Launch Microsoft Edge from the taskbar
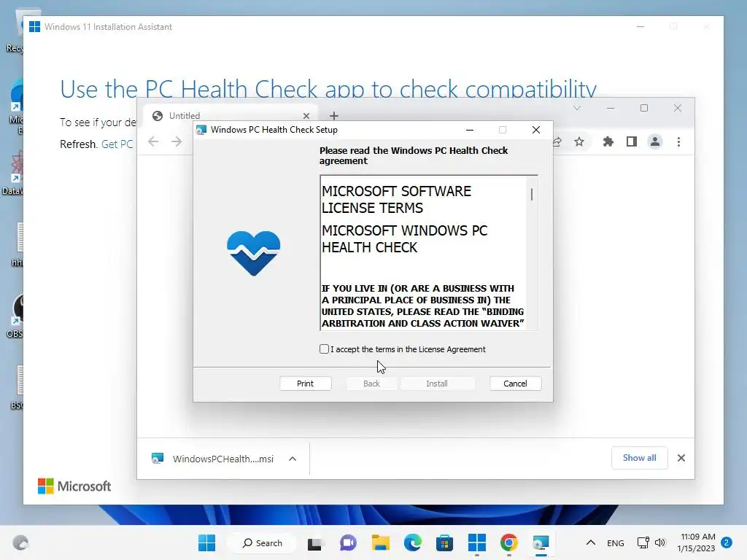The image size is (747, 560). pos(413,542)
